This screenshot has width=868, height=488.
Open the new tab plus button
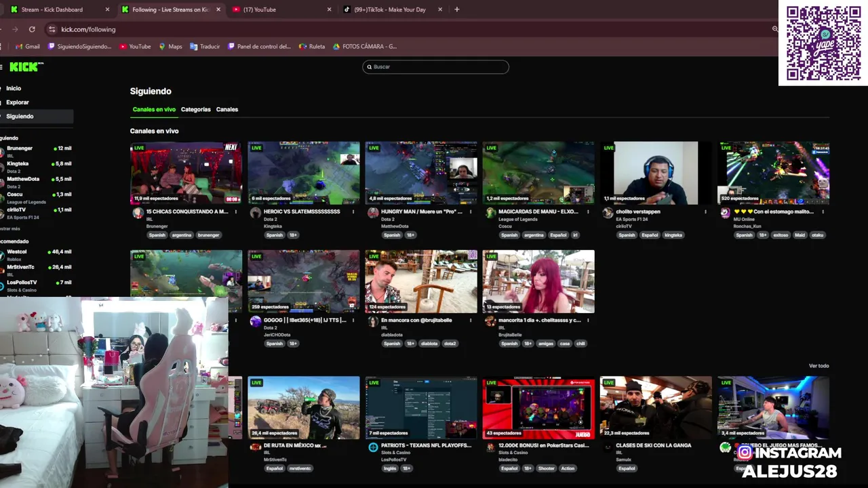point(456,9)
